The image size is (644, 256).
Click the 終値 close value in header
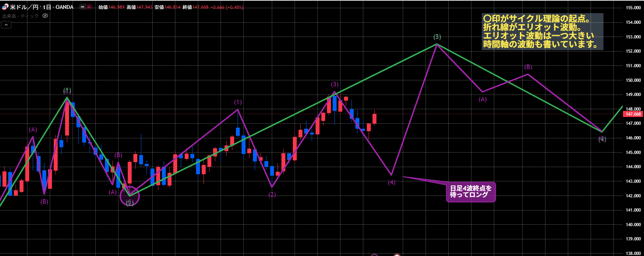200,7
